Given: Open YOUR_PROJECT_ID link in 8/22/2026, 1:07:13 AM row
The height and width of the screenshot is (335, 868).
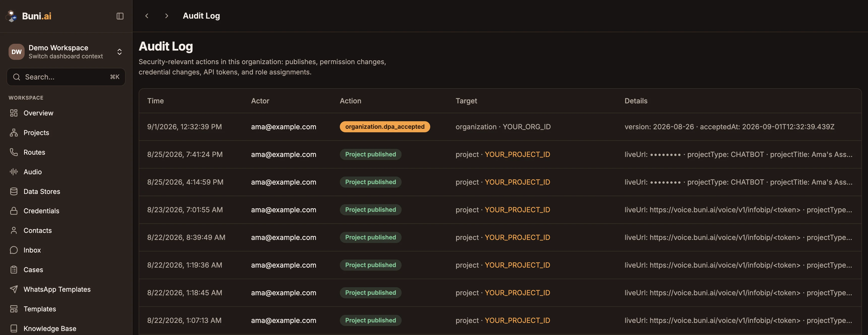Looking at the screenshot, I should click(x=517, y=320).
